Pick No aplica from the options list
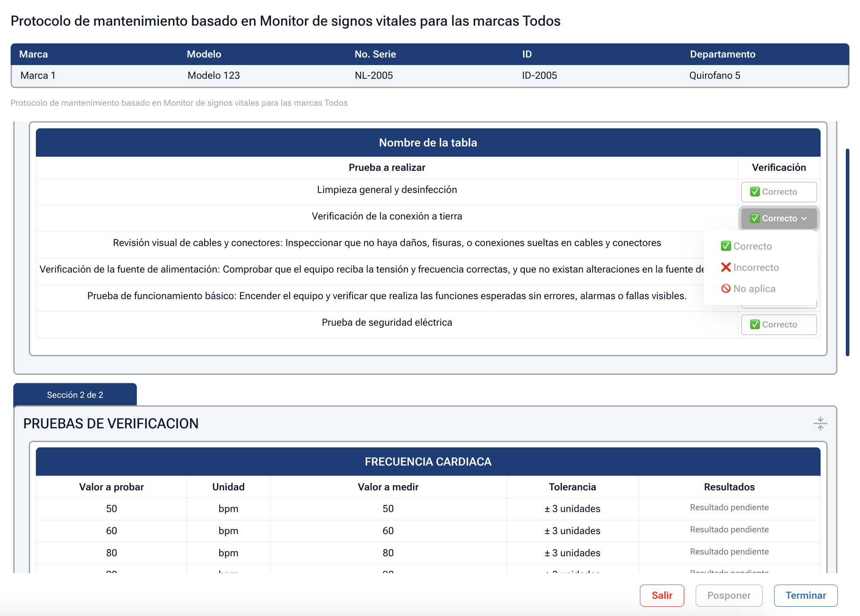The width and height of the screenshot is (860, 616). [x=754, y=289]
